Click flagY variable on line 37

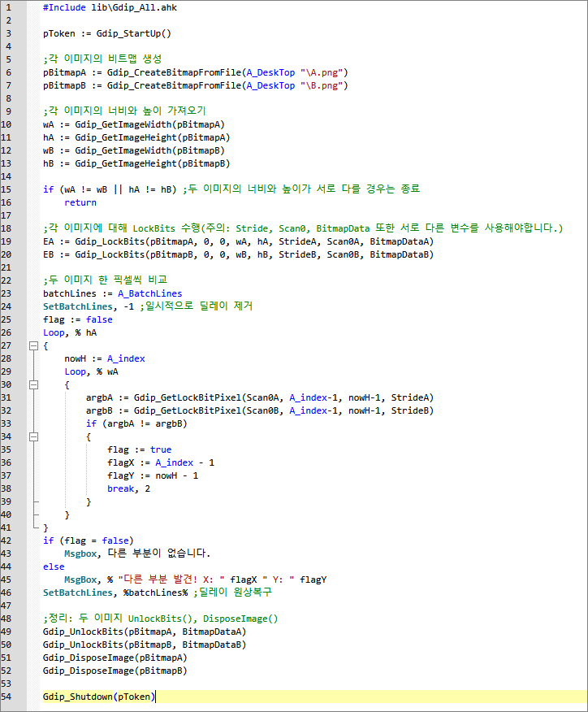(121, 475)
